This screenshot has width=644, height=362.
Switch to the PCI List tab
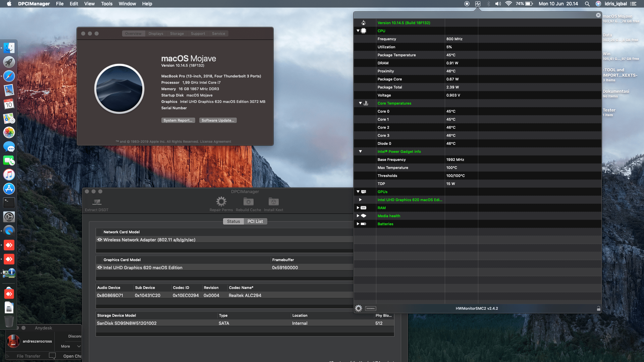pos(255,221)
